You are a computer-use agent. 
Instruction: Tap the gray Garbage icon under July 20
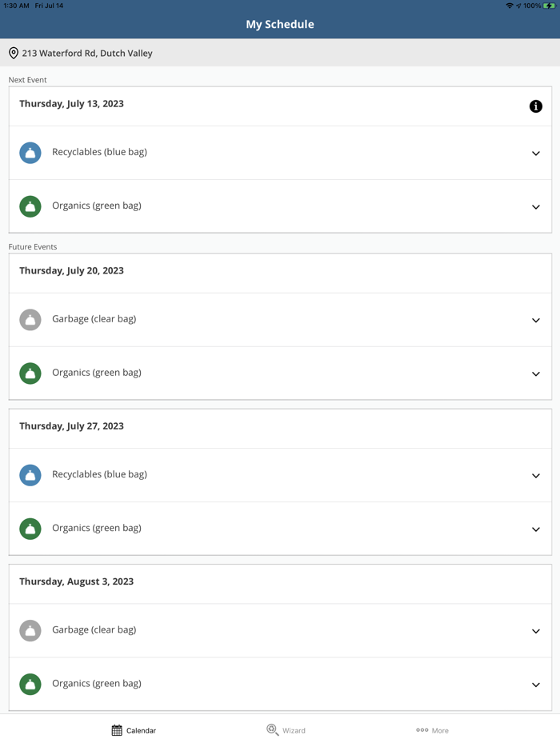[30, 320]
